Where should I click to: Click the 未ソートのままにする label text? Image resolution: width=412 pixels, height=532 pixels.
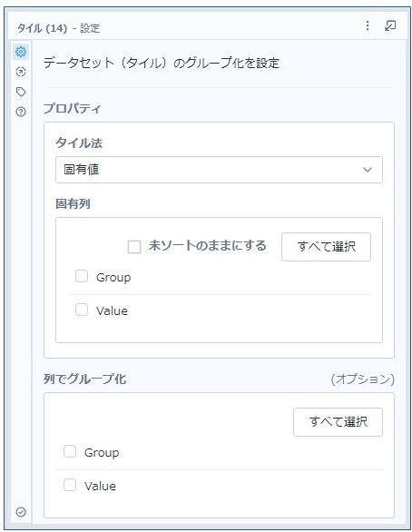(207, 246)
